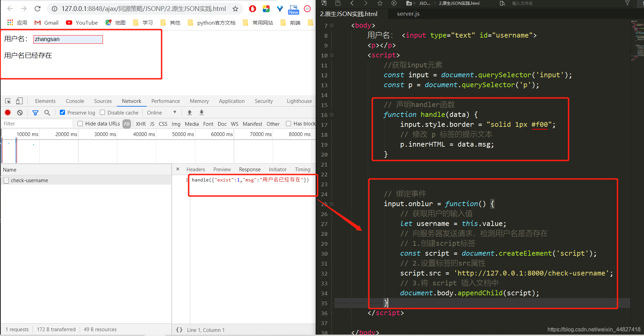The image size is (644, 336).
Task: Switch to the Console tab
Action: tap(75, 101)
